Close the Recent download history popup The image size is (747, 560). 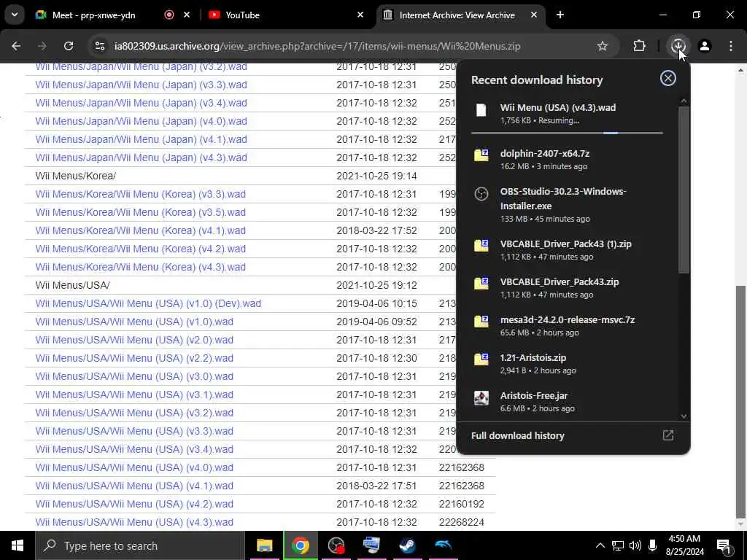pos(668,78)
